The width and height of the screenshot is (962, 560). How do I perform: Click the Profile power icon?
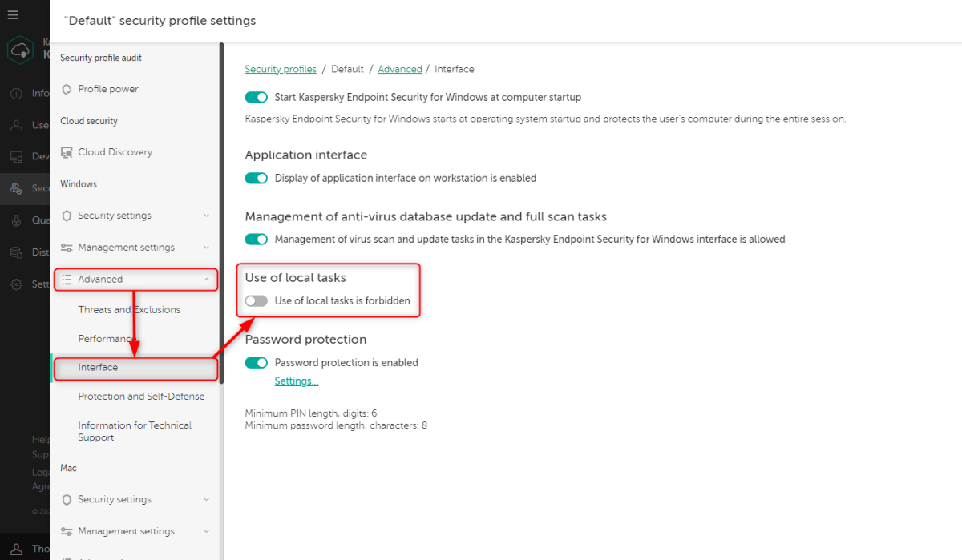[x=67, y=89]
